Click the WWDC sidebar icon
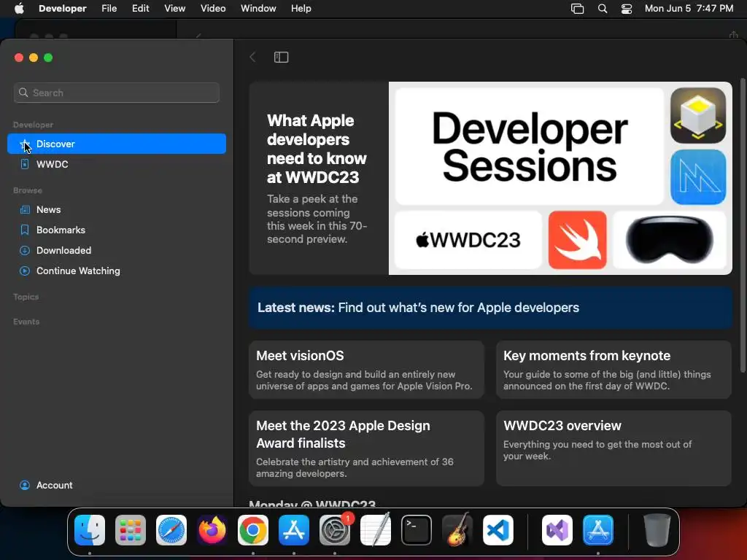Screen dimensions: 747x560 (25, 164)
